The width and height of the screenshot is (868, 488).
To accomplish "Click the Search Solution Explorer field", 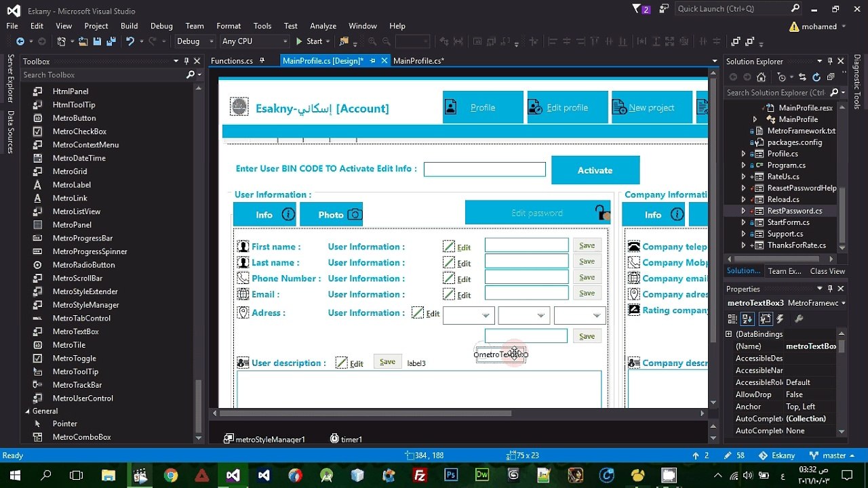I will [776, 93].
